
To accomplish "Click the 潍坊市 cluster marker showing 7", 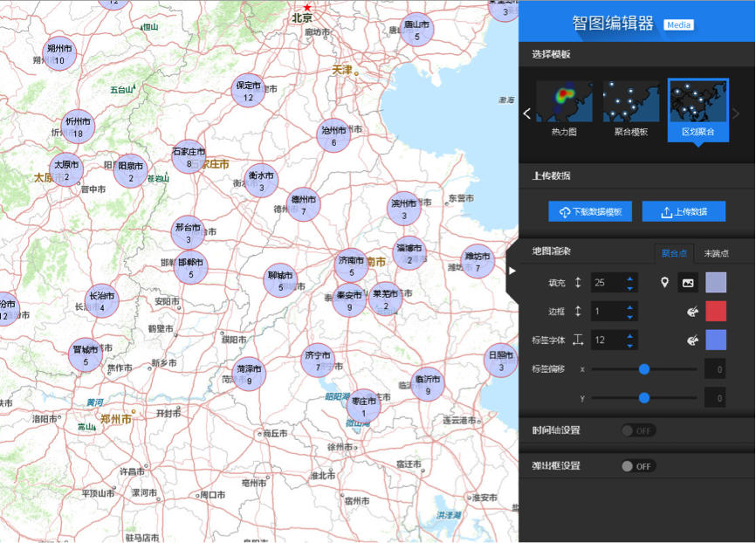I will click(478, 261).
